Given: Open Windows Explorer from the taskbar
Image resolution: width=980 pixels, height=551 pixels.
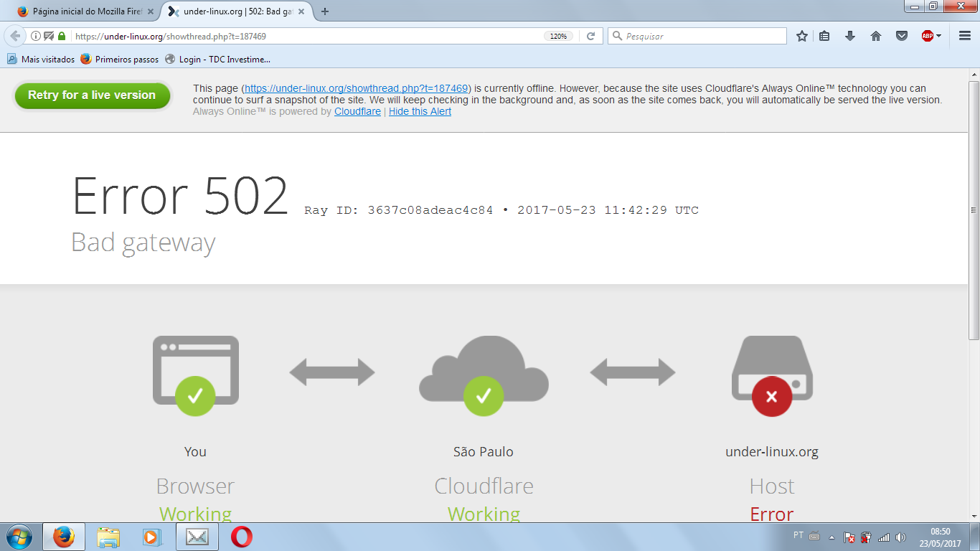Looking at the screenshot, I should click(x=108, y=537).
